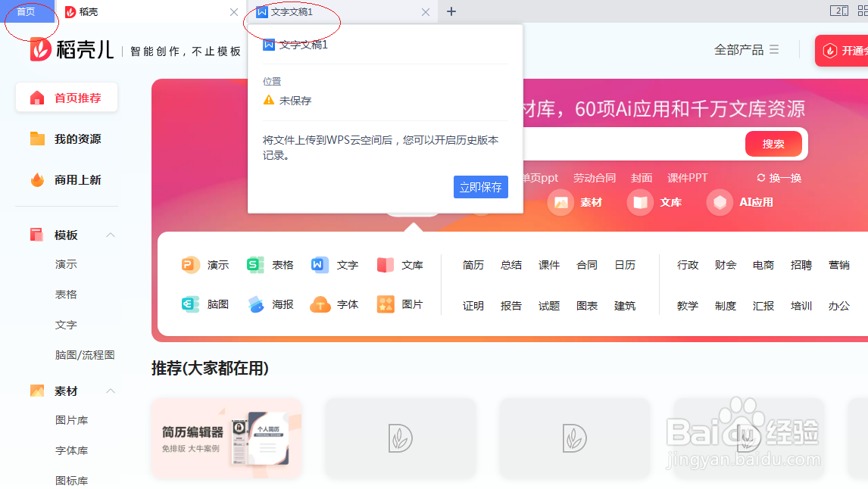Click the 我的资源 folder icon
The height and width of the screenshot is (489, 868).
tap(37, 139)
